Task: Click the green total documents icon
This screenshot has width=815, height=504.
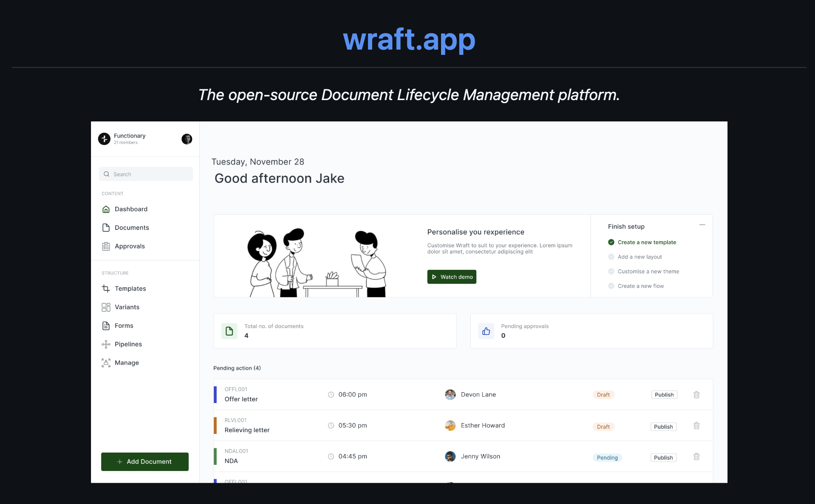Action: tap(229, 331)
